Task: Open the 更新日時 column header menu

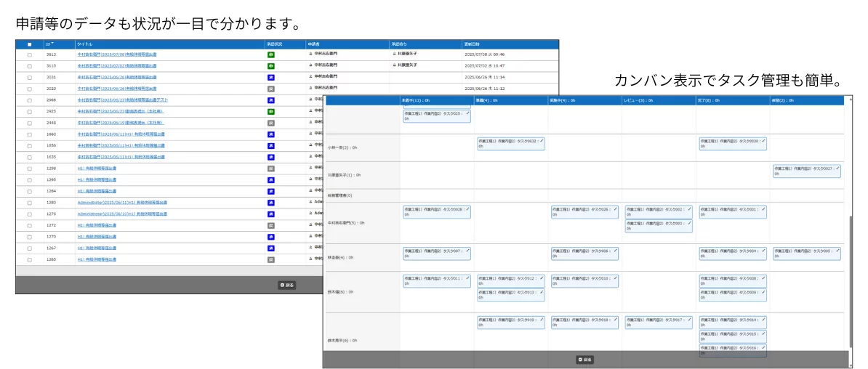Action: (472, 44)
